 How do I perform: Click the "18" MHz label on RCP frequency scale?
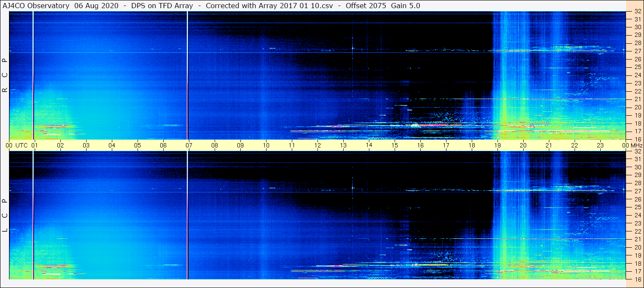point(637,123)
